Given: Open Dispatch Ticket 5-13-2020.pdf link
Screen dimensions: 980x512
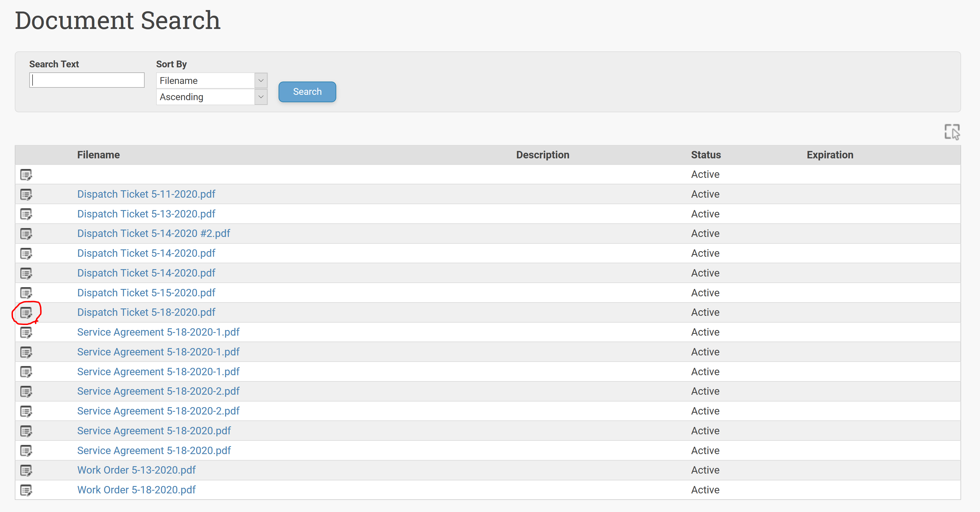Looking at the screenshot, I should coord(146,214).
